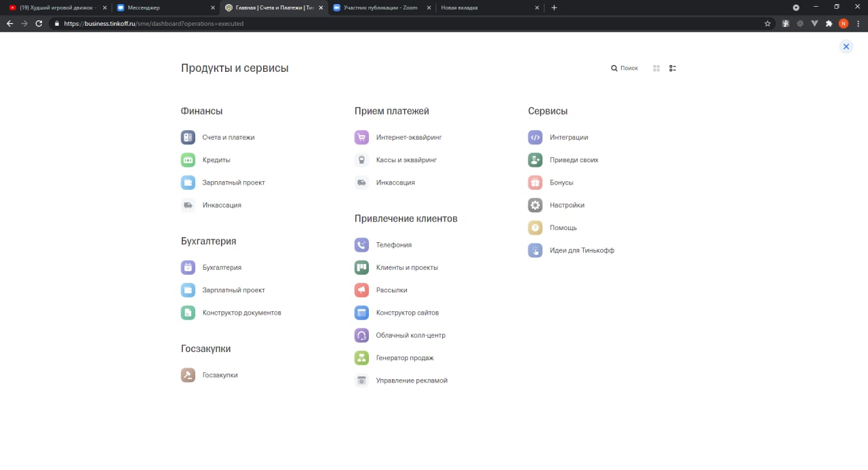Open the Помощь link
This screenshot has width=868, height=470.
point(563,228)
